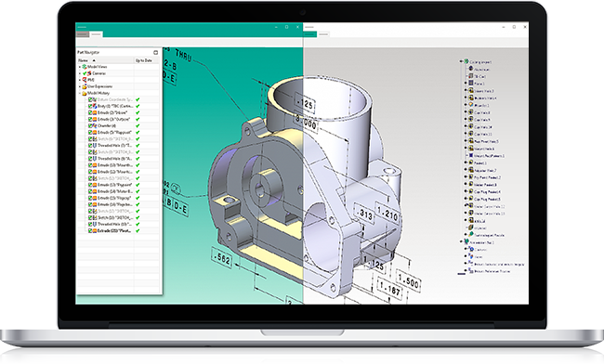Click the .562 dimension callout

[x=222, y=258]
